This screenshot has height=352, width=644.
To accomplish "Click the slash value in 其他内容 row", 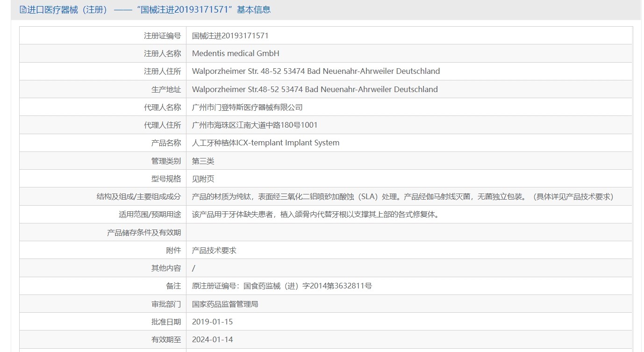I will click(x=194, y=268).
